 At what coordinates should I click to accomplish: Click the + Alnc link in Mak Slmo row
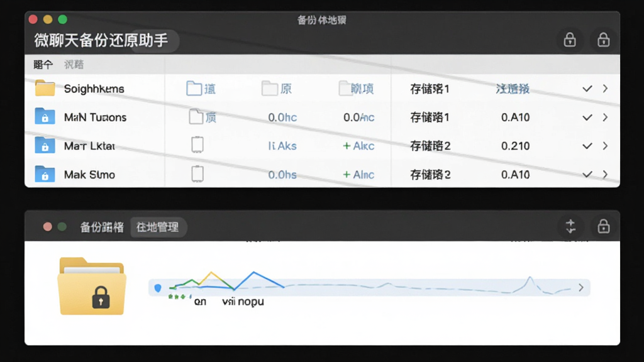point(358,175)
